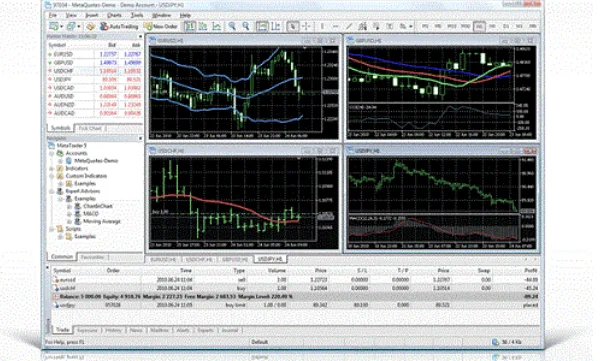Select the usdjpy buy limit order row

coord(296,305)
